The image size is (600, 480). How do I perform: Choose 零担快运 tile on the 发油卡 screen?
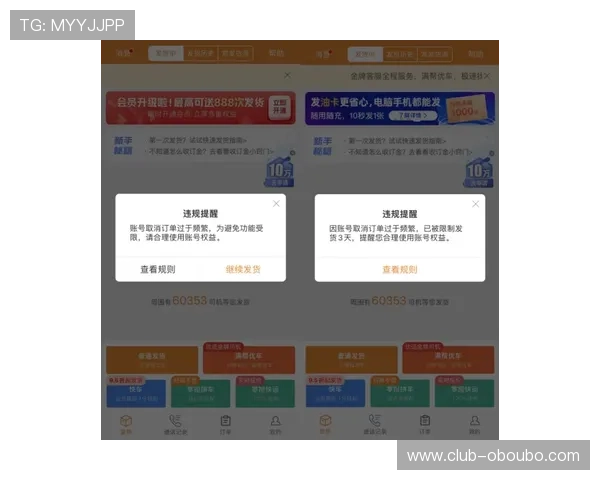tap(465, 393)
